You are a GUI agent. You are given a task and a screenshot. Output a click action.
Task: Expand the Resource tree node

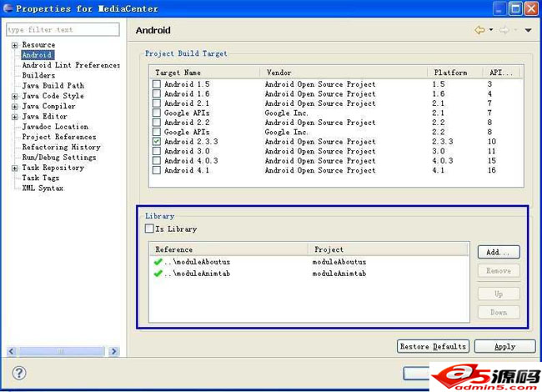(15, 45)
